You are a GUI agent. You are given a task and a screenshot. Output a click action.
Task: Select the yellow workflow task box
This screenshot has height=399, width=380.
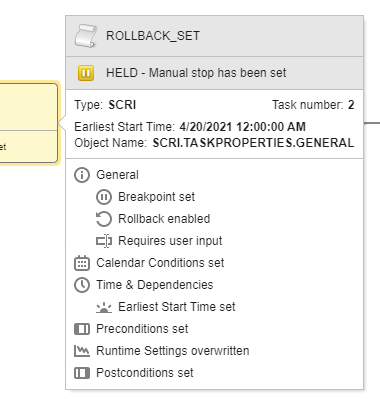point(28,123)
